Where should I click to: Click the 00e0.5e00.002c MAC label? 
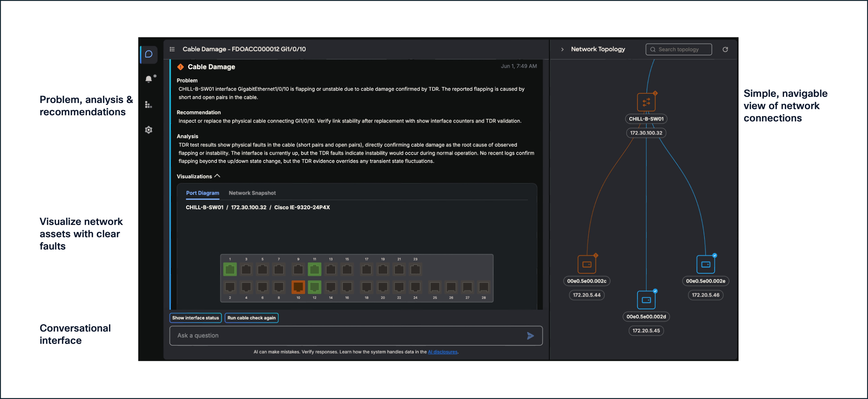[587, 281]
